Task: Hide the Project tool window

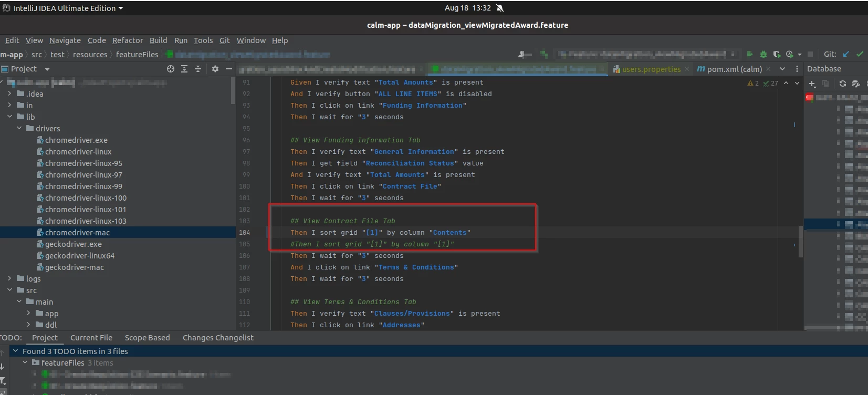Action: pyautogui.click(x=229, y=69)
